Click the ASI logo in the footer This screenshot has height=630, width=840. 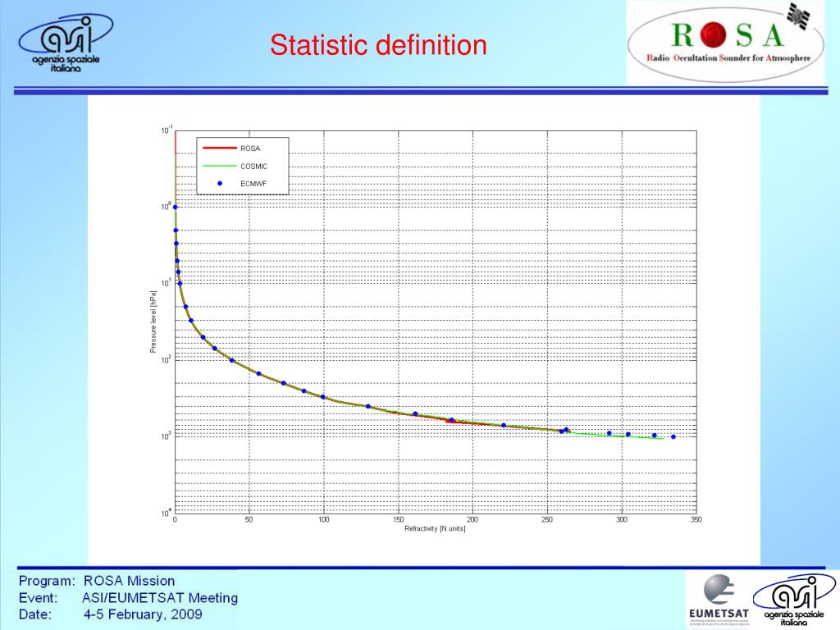[794, 600]
